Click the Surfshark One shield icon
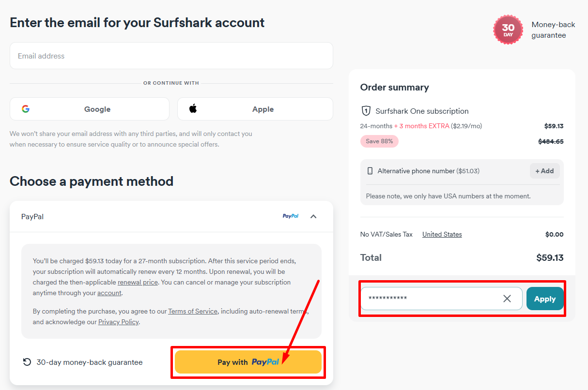Image resolution: width=588 pixels, height=390 pixels. (x=366, y=111)
